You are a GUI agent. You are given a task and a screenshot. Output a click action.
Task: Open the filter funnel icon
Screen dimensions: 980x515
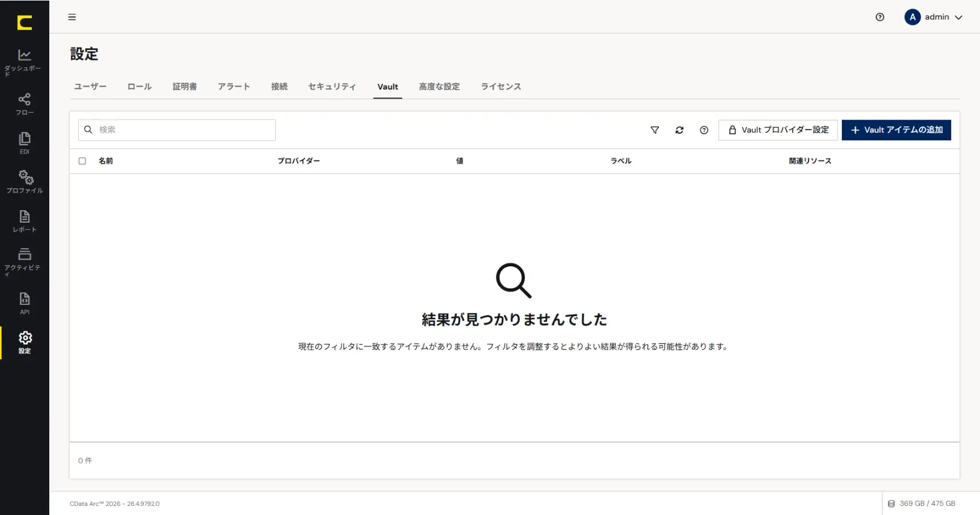pyautogui.click(x=654, y=130)
